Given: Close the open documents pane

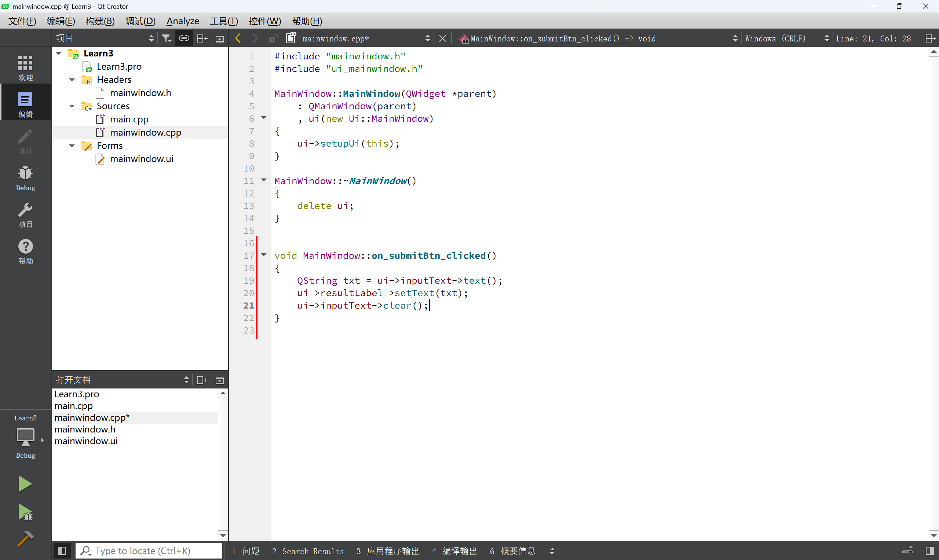Looking at the screenshot, I should tap(220, 380).
